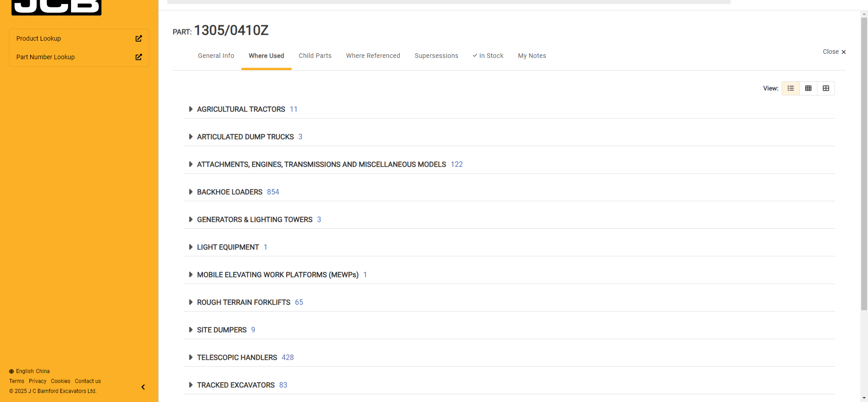Click the vertical scrollbar down arrow
868x402 pixels.
(864, 398)
